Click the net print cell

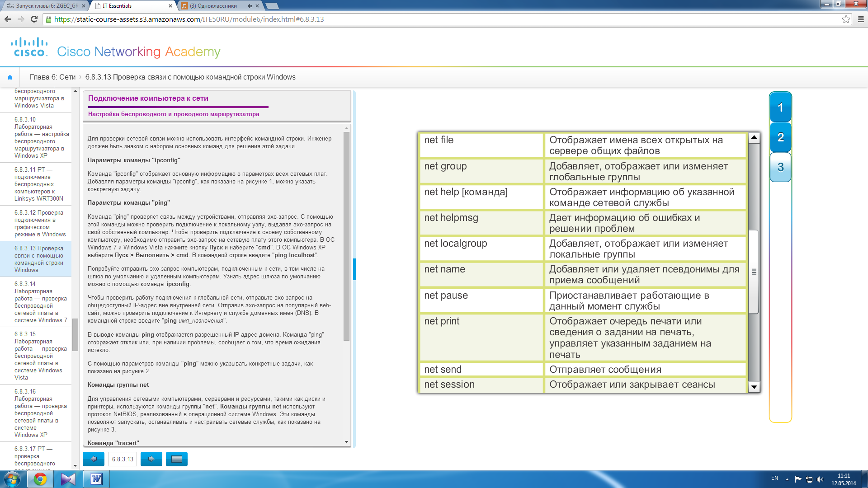click(x=481, y=338)
